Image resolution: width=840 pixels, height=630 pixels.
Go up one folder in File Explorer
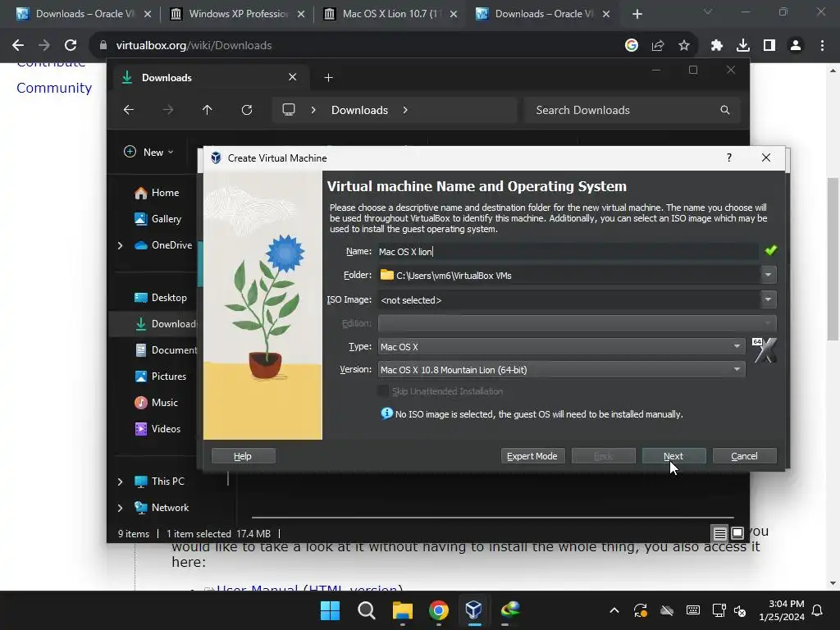tap(208, 110)
